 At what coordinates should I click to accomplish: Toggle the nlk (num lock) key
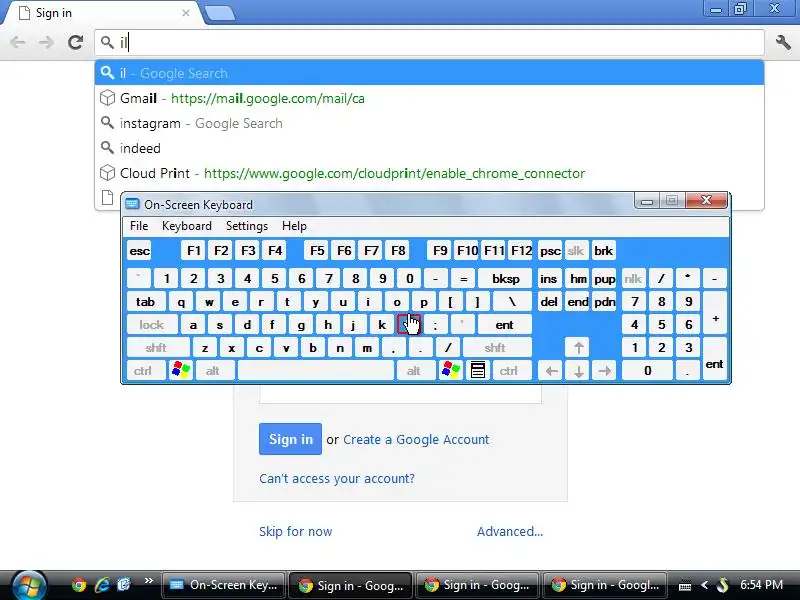coord(633,279)
